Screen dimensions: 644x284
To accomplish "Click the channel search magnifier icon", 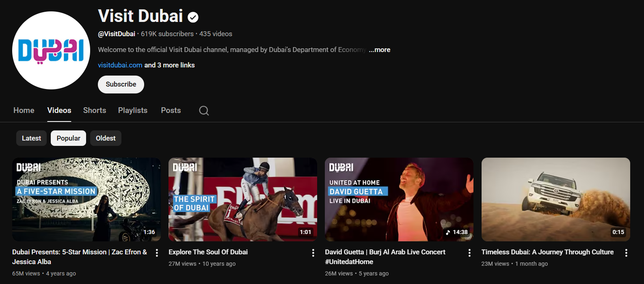I will tap(204, 111).
